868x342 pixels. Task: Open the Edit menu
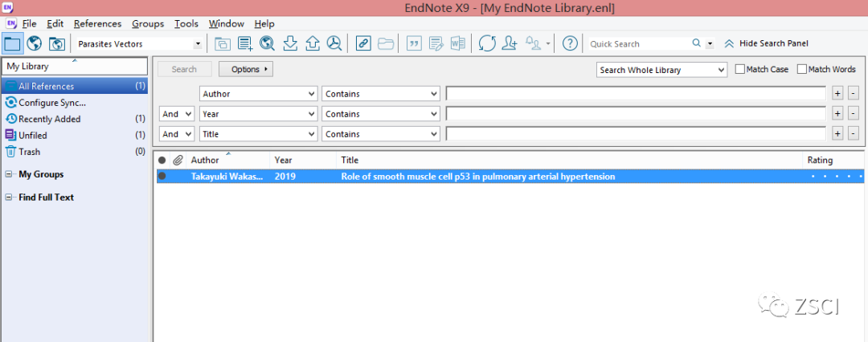tap(55, 24)
